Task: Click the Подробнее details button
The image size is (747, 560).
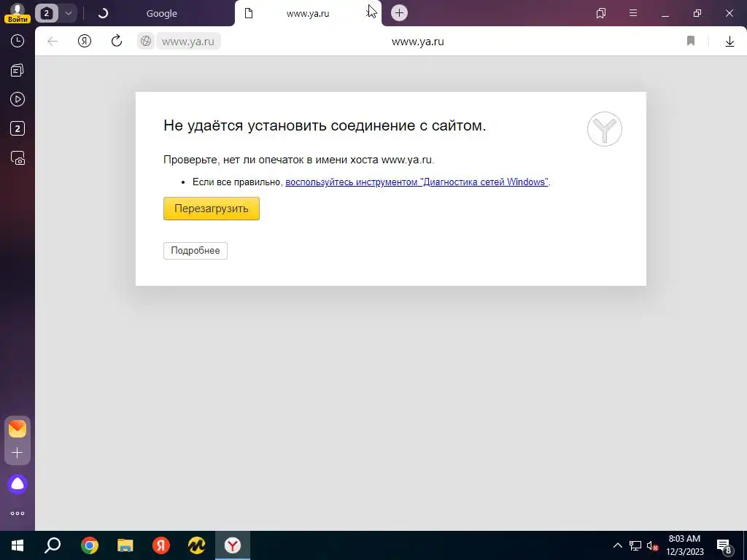Action: (196, 251)
